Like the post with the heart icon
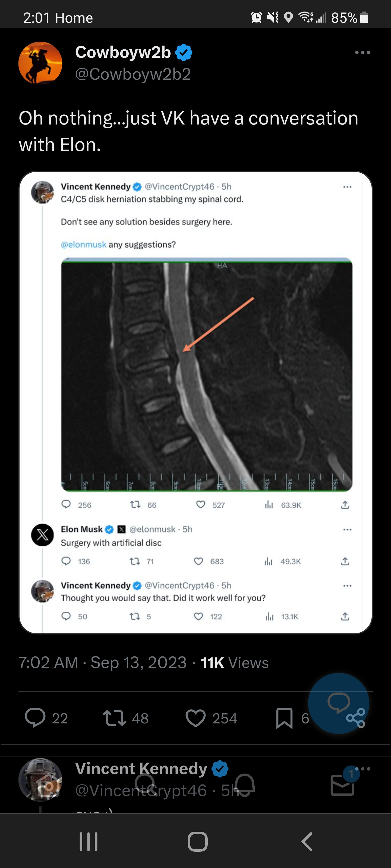Viewport: 391px width, 868px height. (x=195, y=718)
